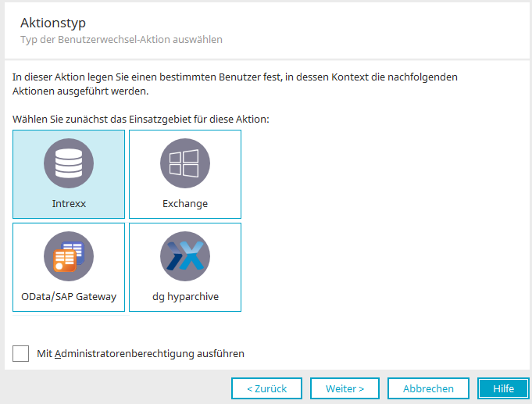Viewport: 532px width, 404px height.
Task: Select the dg hyparchive logo icon
Action: click(185, 256)
